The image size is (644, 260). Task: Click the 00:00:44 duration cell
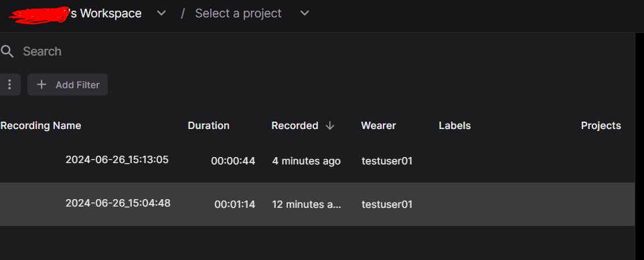pos(233,161)
